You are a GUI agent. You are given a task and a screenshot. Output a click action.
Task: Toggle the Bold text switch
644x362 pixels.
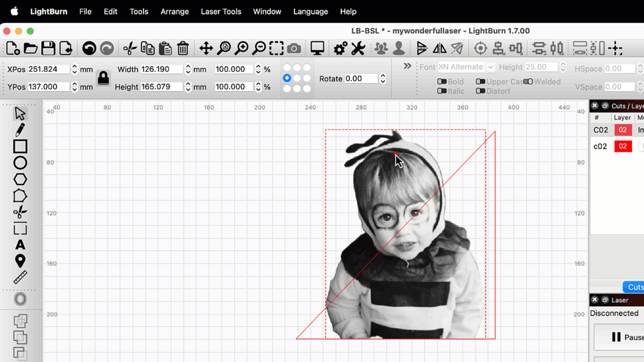tap(442, 81)
